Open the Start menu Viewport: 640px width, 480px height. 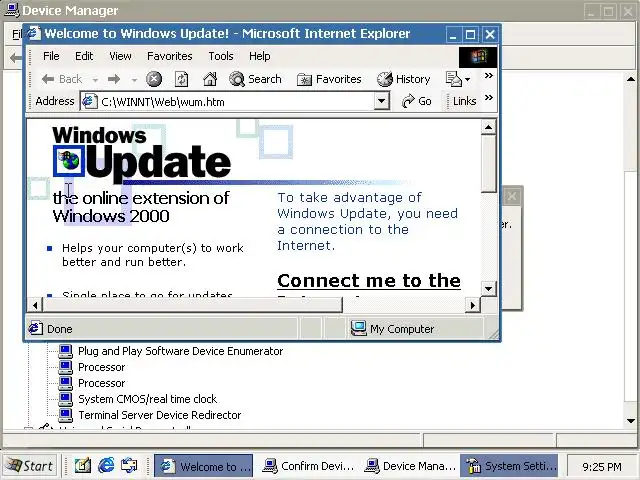(x=30, y=466)
